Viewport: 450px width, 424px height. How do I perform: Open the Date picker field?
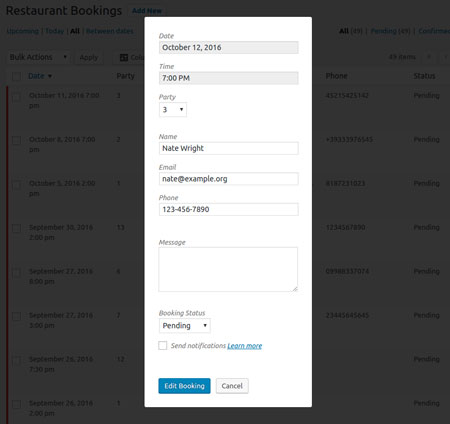click(x=229, y=47)
